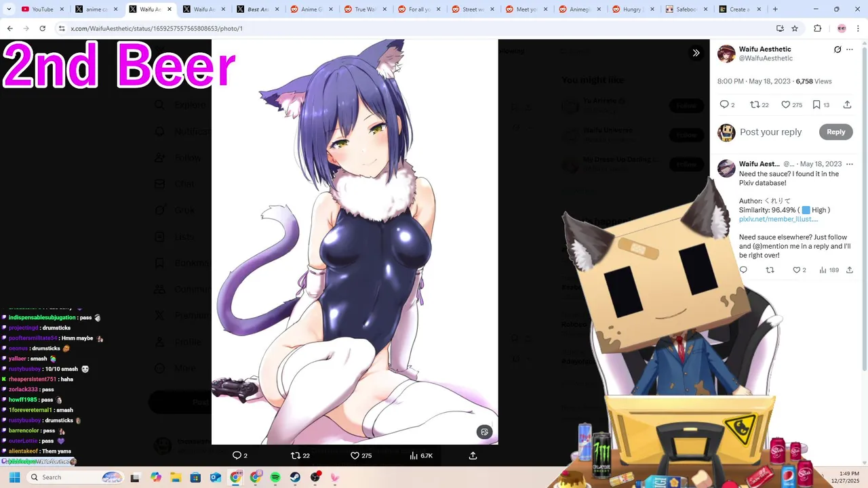This screenshot has height=488, width=868.
Task: Open the Grok icon next to Waifu Aesthetic name
Action: [837, 49]
